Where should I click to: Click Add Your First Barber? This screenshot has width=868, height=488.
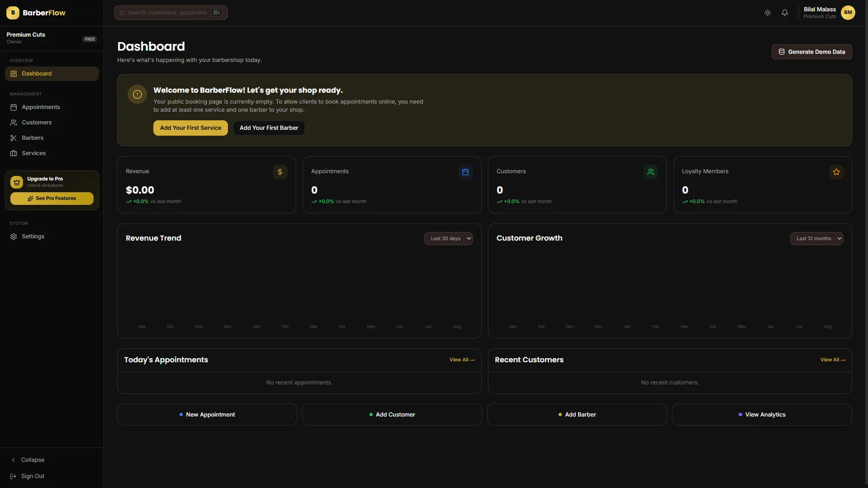click(x=269, y=128)
